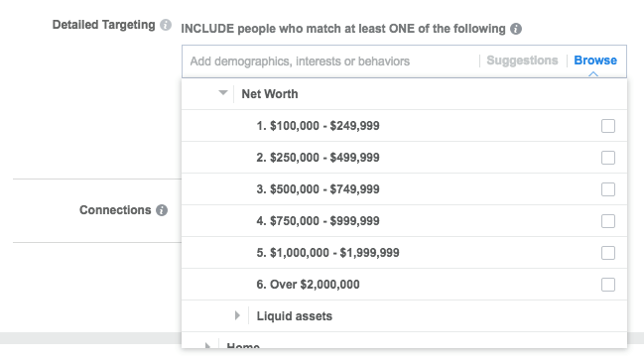This screenshot has height=360, width=644.
Task: Check the $500,000 - $749,999 box
Action: click(x=608, y=189)
